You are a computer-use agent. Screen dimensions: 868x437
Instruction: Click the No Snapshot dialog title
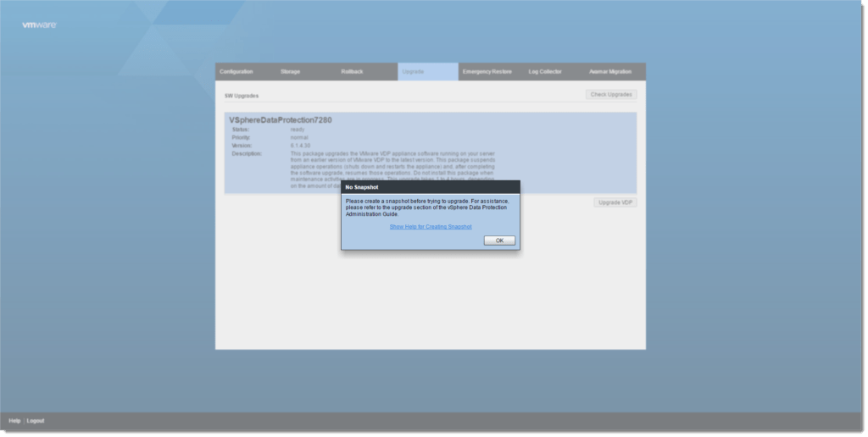click(361, 187)
